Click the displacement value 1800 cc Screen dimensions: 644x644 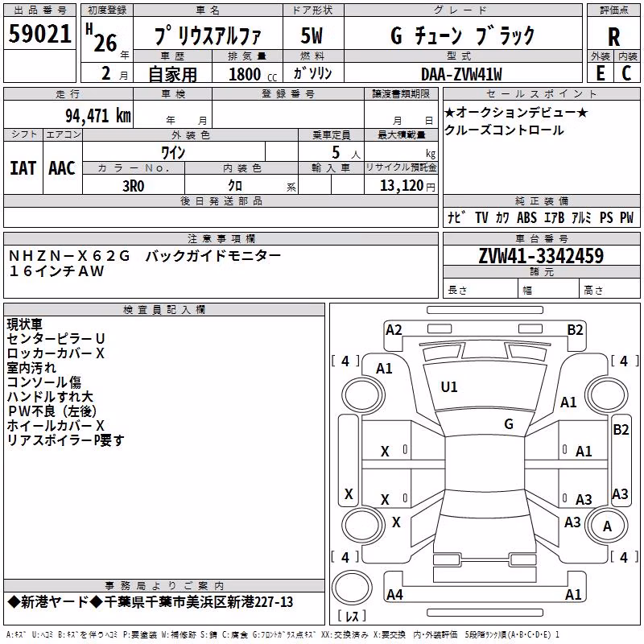point(252,74)
